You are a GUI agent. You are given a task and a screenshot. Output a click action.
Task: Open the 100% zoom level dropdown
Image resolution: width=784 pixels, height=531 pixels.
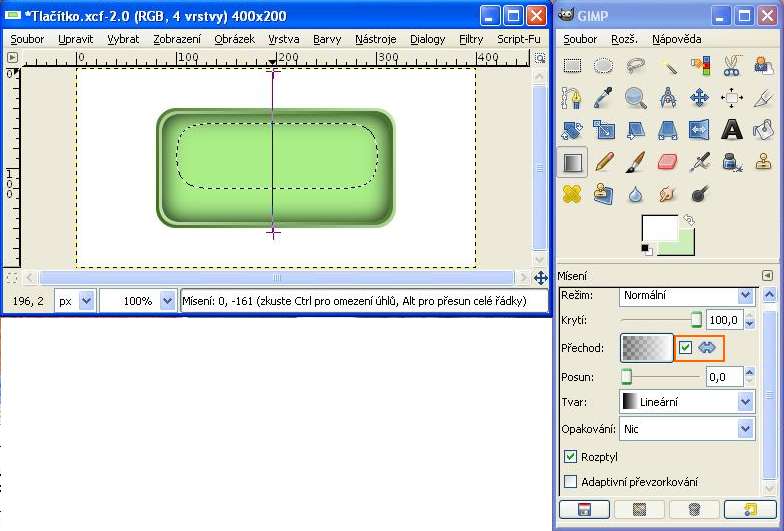138,301
